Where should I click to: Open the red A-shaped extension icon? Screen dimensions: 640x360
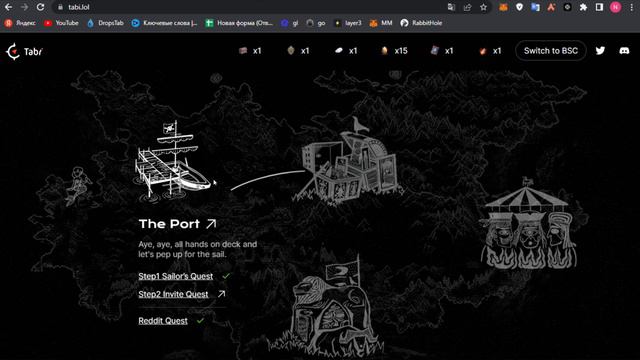pos(551,7)
